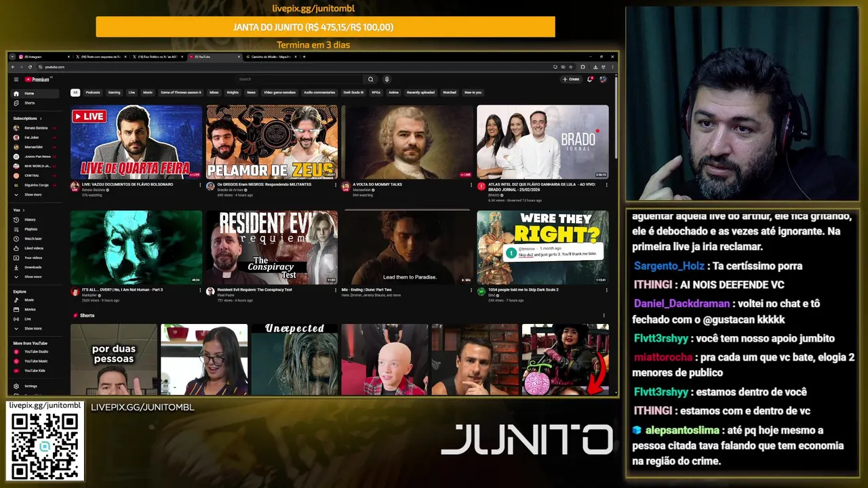The height and width of the screenshot is (488, 868).
Task: Expand Show more under Explore
Action: [36, 328]
